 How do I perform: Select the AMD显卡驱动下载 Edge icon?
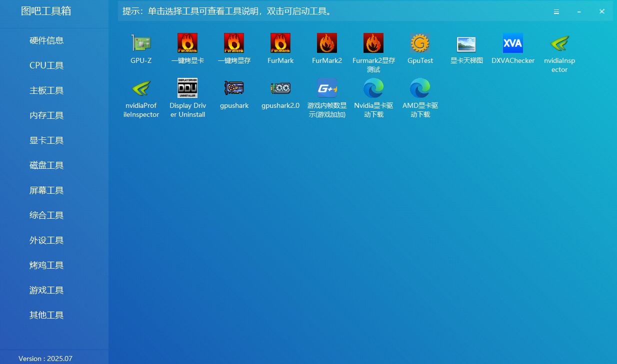point(420,88)
